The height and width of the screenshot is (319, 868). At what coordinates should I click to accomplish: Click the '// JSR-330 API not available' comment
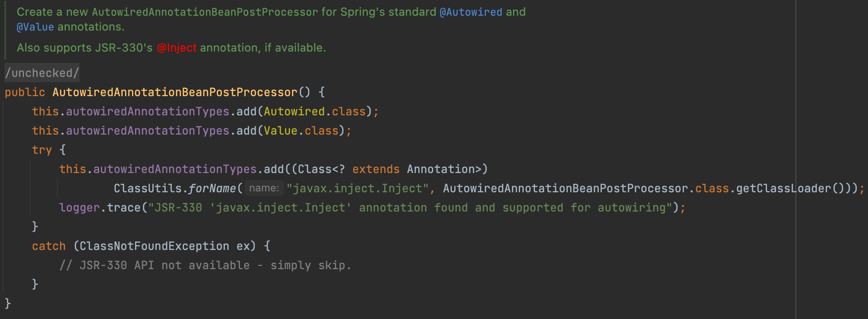(205, 265)
